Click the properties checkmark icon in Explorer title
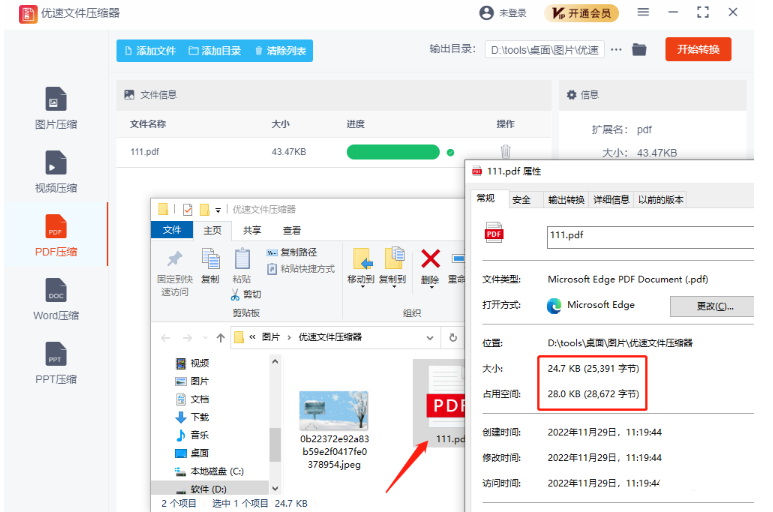773x512 pixels. (x=187, y=210)
